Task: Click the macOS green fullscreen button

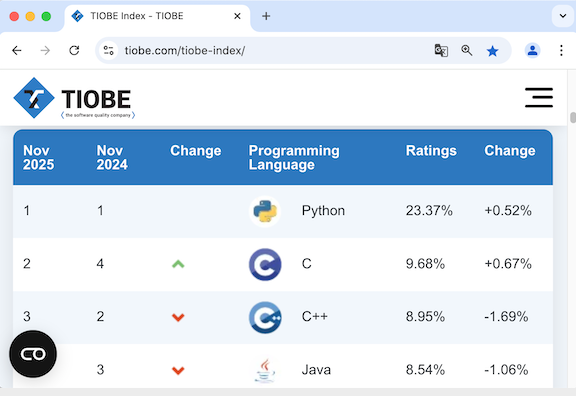Action: pos(46,17)
